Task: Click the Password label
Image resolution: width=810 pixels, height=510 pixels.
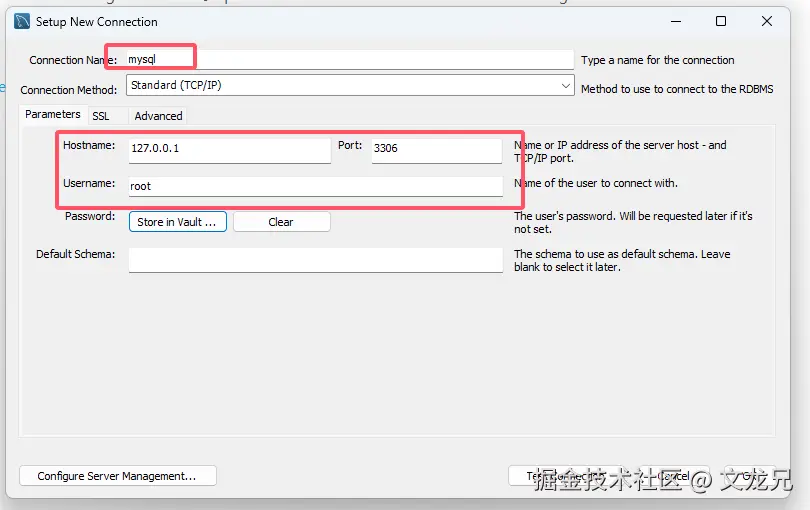Action: [90, 217]
